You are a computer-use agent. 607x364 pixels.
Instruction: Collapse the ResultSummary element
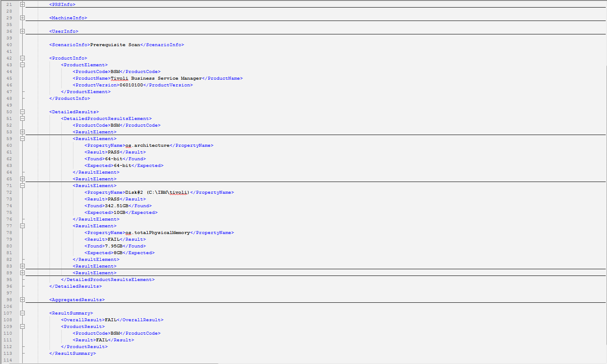click(x=22, y=313)
